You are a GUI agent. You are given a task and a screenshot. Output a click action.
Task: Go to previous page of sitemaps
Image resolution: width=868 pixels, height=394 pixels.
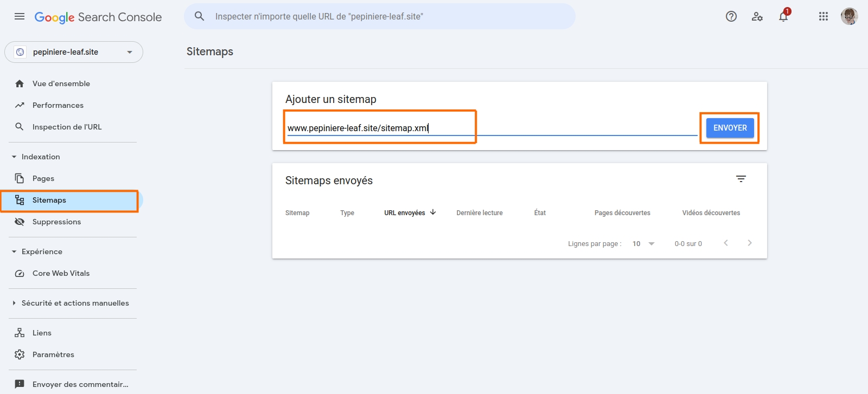point(726,243)
